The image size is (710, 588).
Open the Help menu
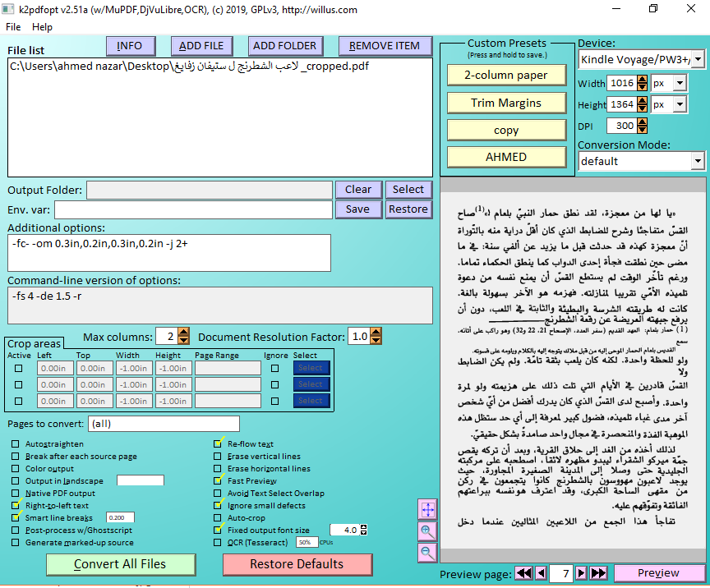(42, 27)
